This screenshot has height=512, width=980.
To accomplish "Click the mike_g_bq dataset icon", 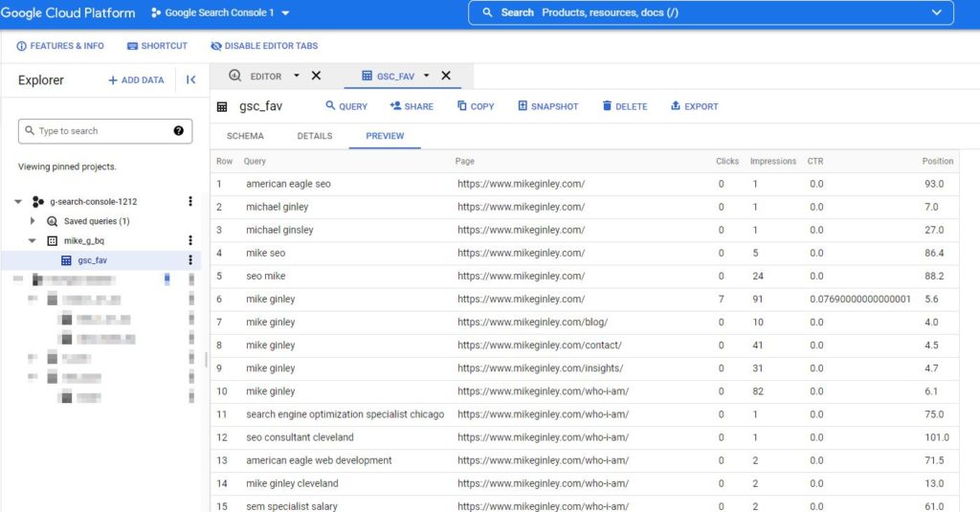I will (x=53, y=240).
